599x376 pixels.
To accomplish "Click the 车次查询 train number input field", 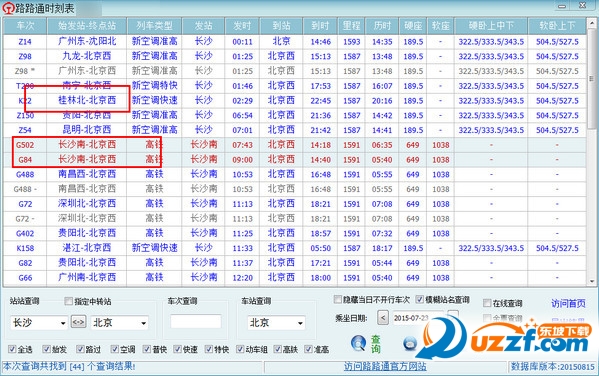I will (x=196, y=321).
